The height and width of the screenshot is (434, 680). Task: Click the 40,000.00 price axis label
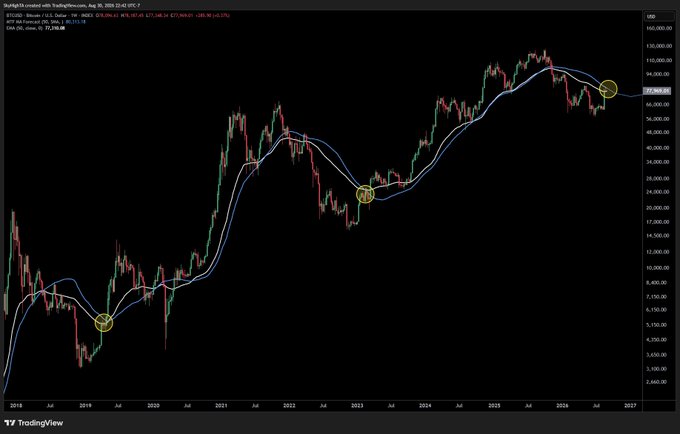click(658, 148)
